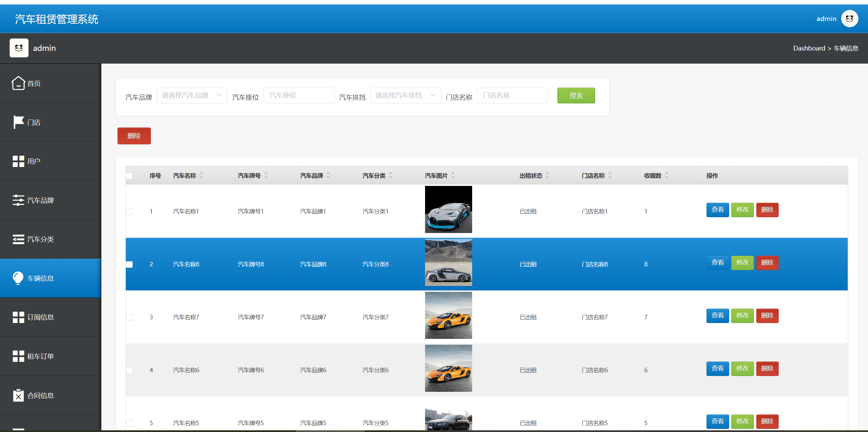Toggle the select-all checkbox in the table header
The width and height of the screenshot is (868, 432).
129,176
